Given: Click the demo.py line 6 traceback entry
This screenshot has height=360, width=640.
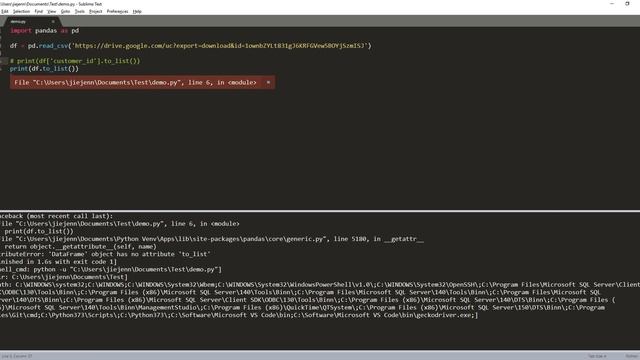Looking at the screenshot, I should coord(120,224).
